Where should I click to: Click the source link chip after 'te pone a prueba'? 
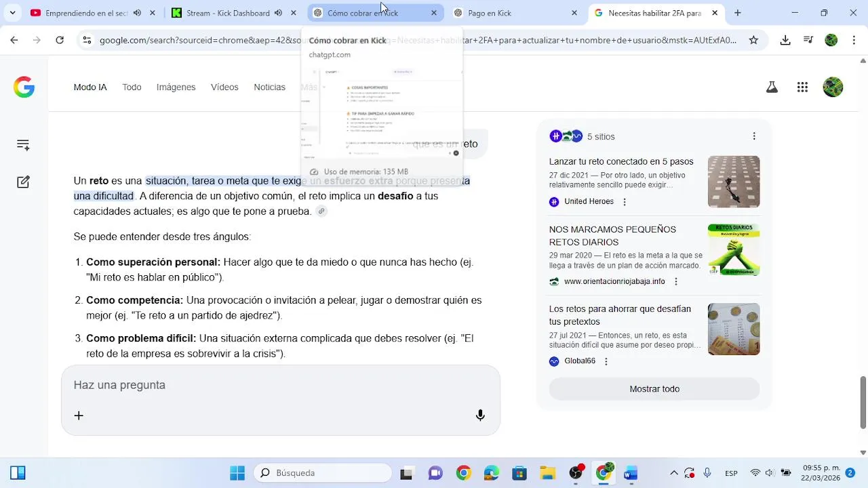[321, 211]
